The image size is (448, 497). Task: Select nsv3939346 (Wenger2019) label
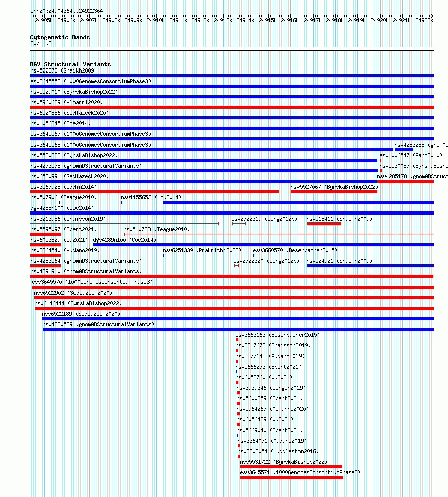coord(271,388)
